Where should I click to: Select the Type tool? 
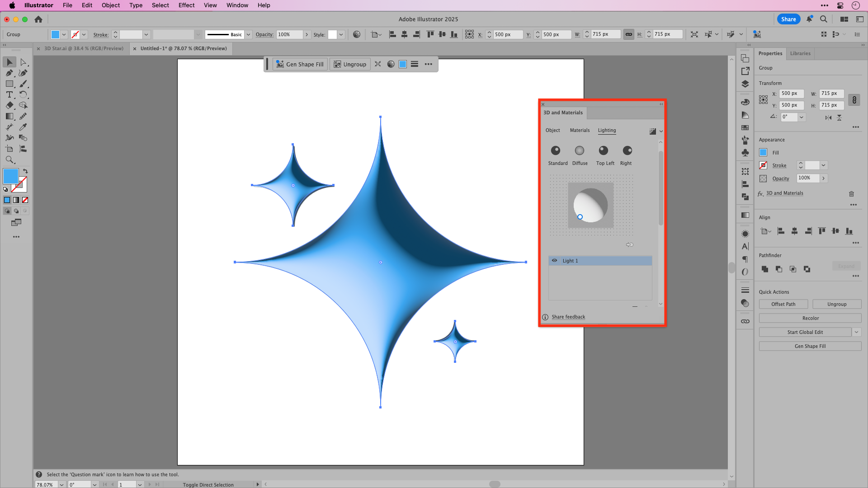tap(9, 94)
